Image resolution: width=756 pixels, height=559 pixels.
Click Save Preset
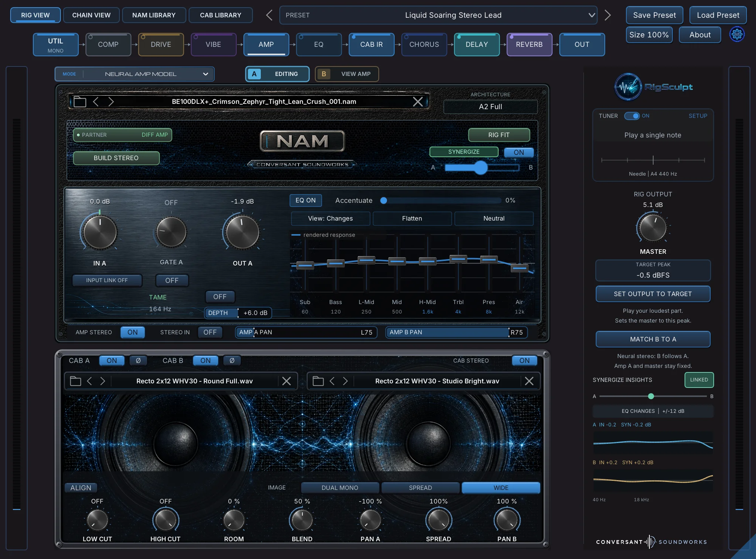654,15
